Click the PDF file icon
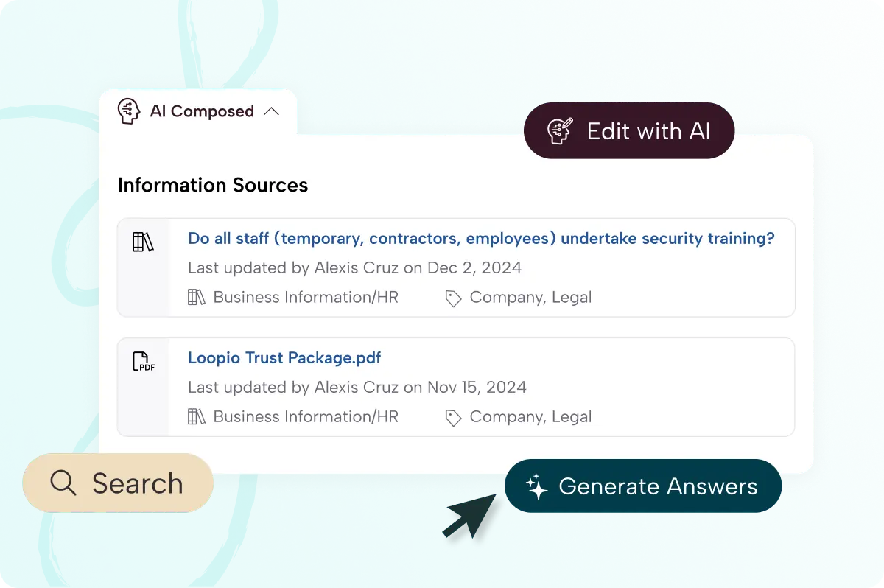 click(143, 361)
